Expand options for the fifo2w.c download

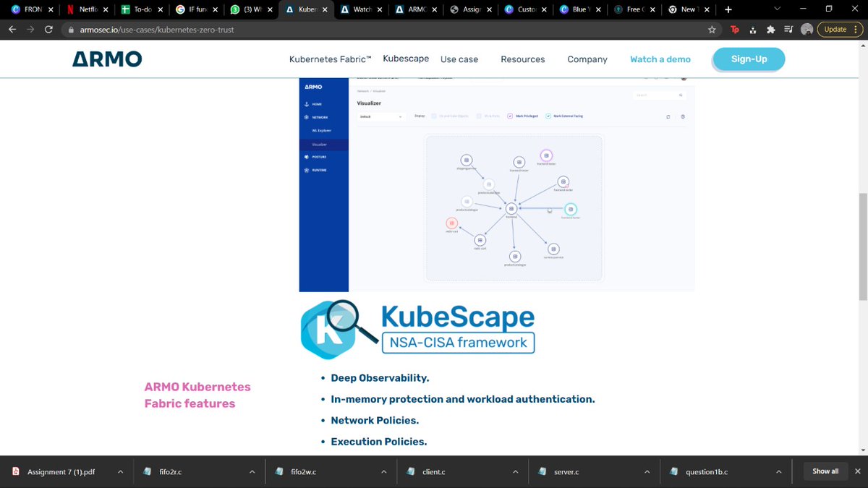(x=383, y=471)
